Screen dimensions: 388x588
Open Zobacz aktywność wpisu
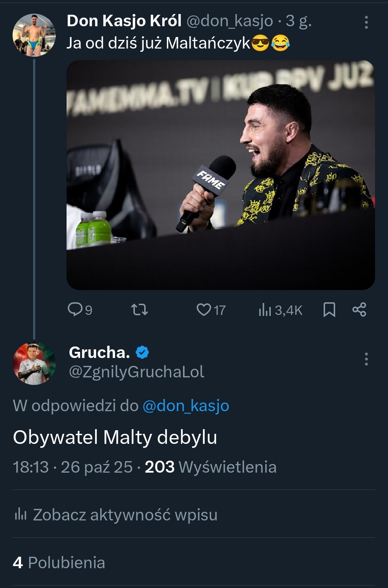[125, 515]
